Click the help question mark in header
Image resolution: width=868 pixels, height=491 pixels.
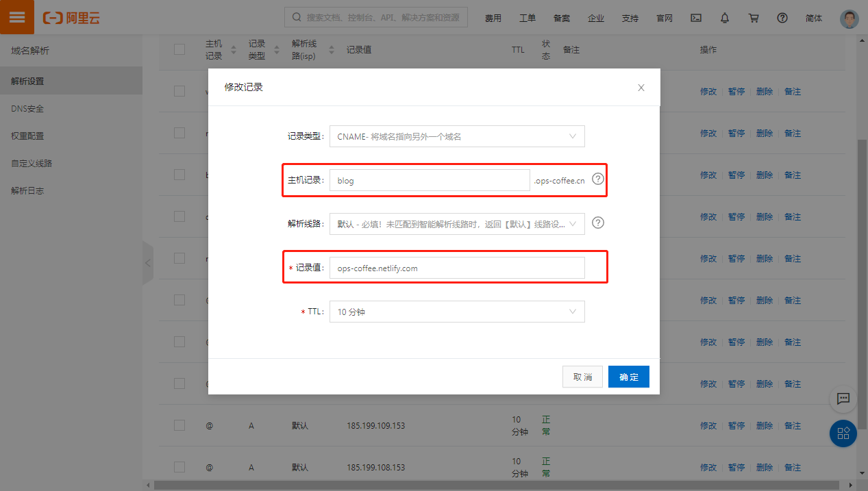(x=782, y=18)
